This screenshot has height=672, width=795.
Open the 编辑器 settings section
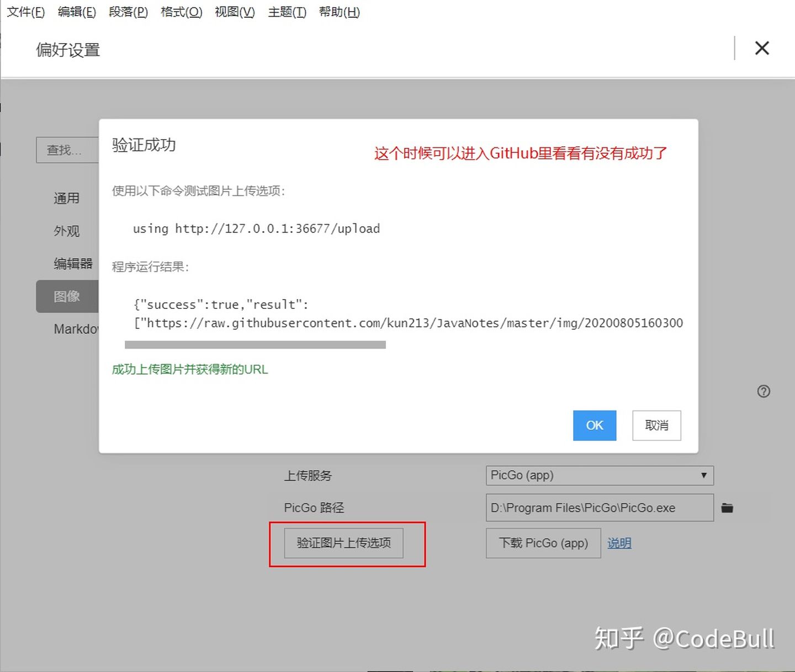click(72, 263)
